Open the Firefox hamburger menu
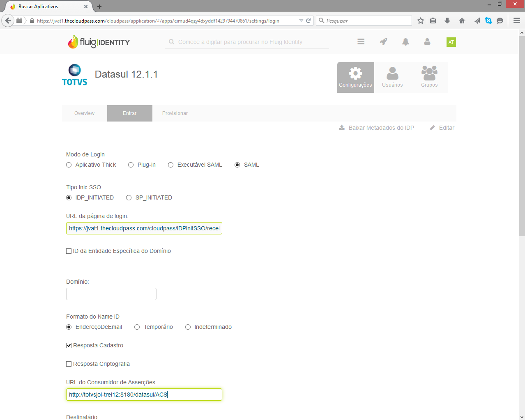The height and width of the screenshot is (420, 525). 517,21
